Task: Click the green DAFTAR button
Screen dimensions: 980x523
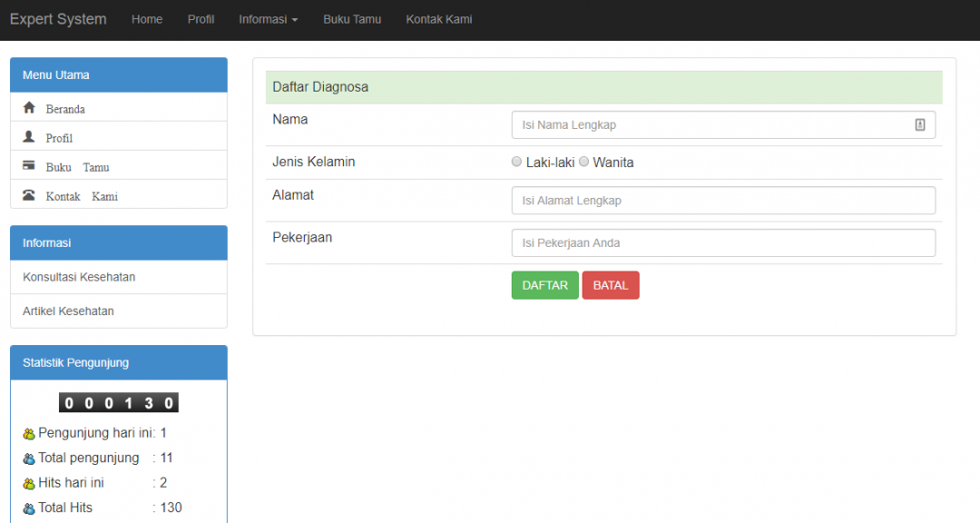Action: coord(545,285)
